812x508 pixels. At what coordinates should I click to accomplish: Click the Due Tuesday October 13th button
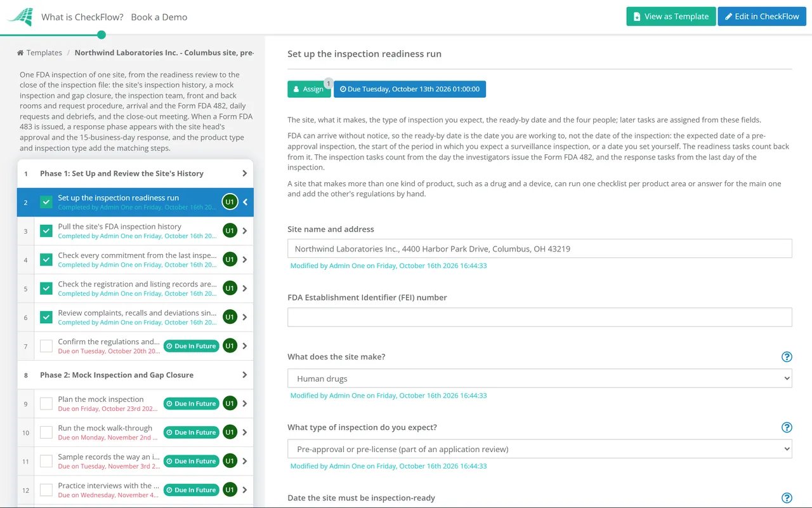click(410, 89)
